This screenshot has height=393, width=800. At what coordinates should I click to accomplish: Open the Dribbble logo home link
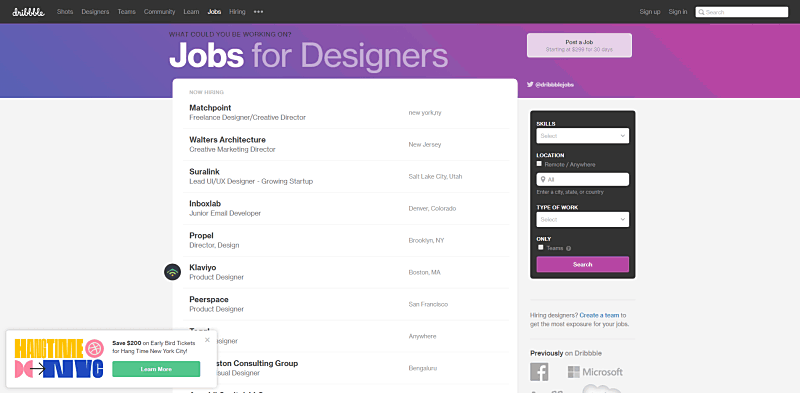[29, 12]
